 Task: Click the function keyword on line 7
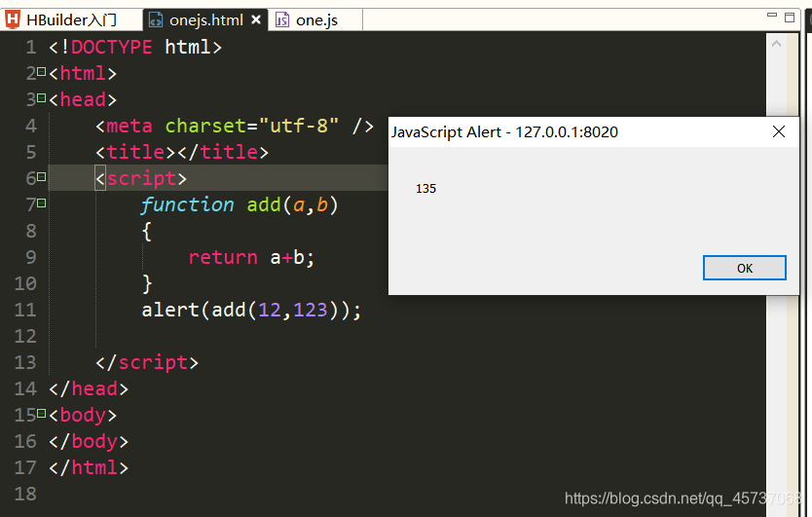pyautogui.click(x=187, y=204)
